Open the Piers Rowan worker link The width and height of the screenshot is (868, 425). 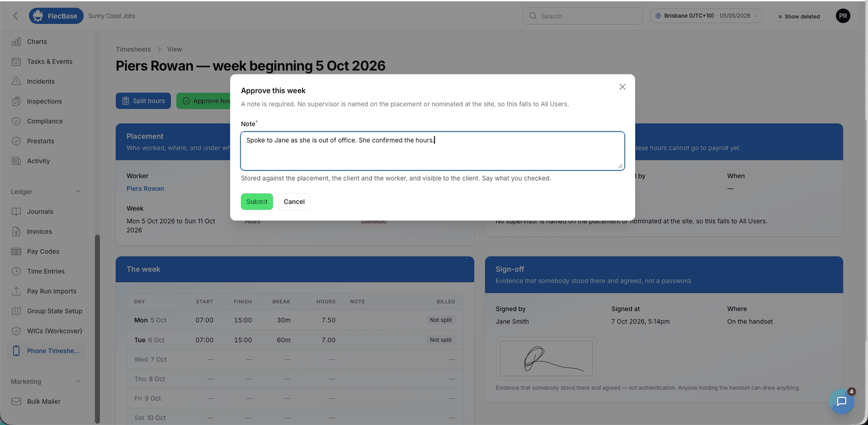[x=145, y=188]
